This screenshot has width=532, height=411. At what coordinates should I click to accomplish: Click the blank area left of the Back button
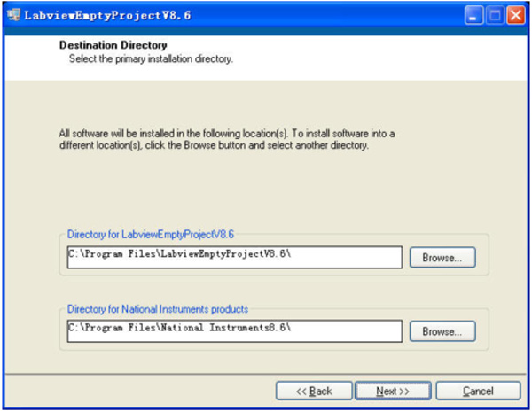pyautogui.click(x=133, y=391)
